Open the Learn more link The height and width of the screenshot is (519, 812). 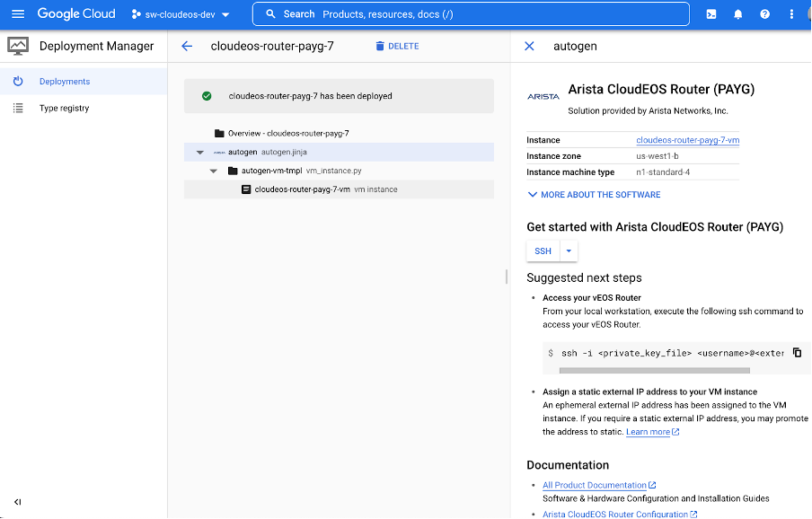click(x=652, y=432)
